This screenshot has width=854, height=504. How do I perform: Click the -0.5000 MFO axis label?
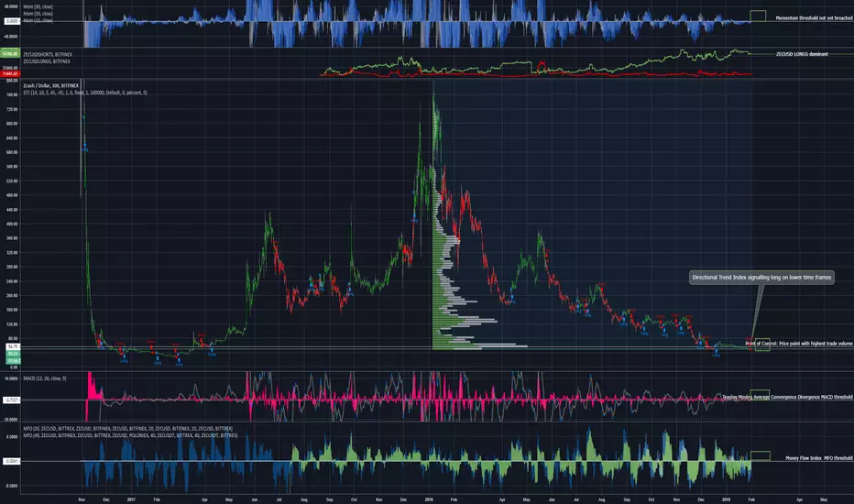click(11, 486)
